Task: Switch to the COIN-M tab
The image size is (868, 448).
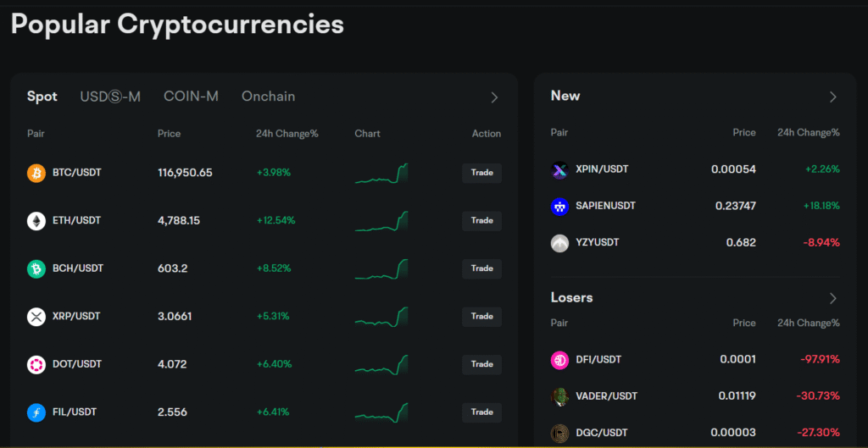Action: [x=191, y=97]
